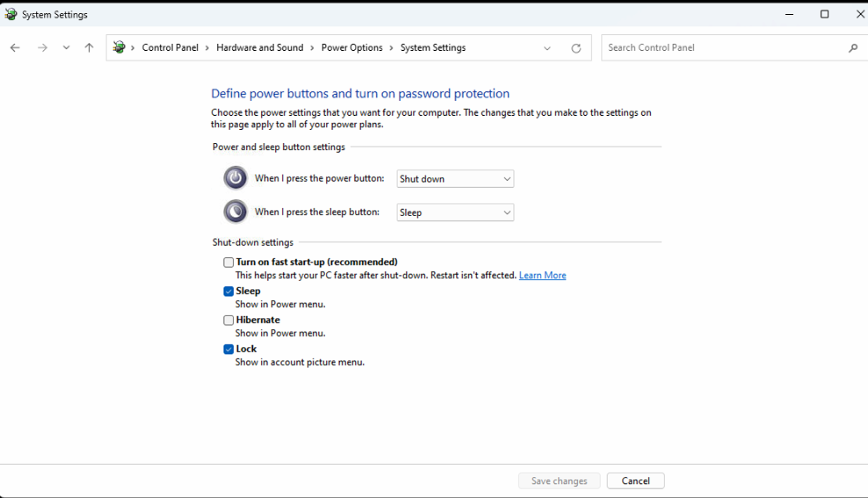Screen dimensions: 868x498
Task: Open recent locations chevron next to forward arrow
Action: [66, 47]
